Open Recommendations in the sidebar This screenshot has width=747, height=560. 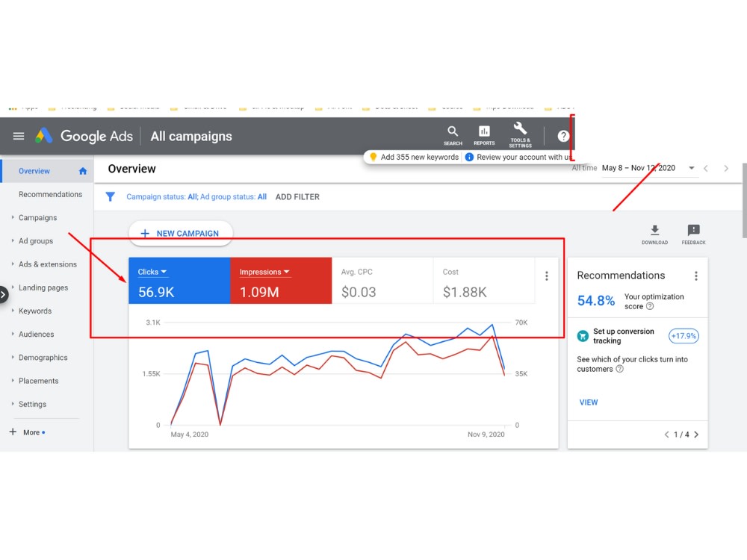tap(51, 194)
